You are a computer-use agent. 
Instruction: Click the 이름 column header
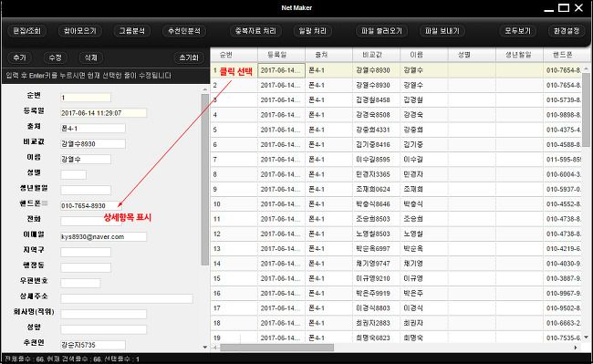pos(424,55)
